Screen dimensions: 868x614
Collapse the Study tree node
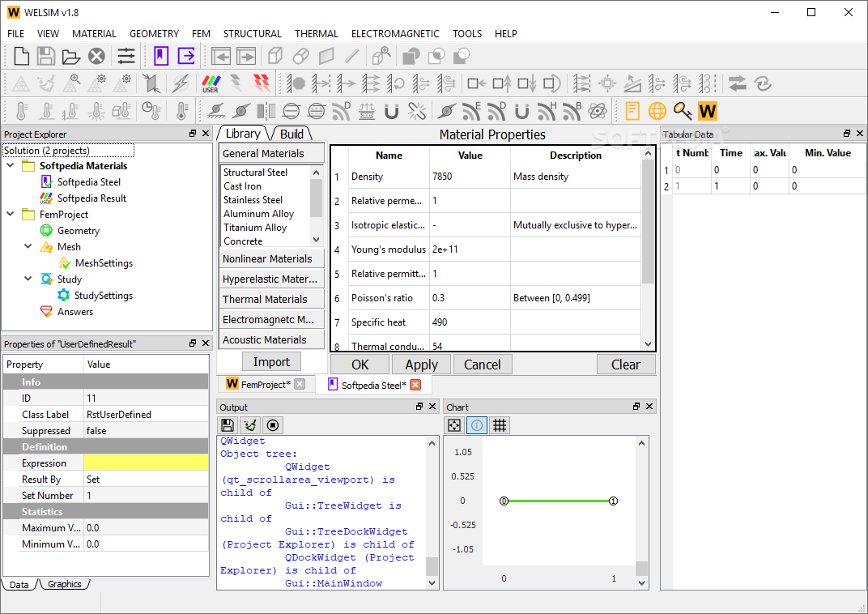28,279
